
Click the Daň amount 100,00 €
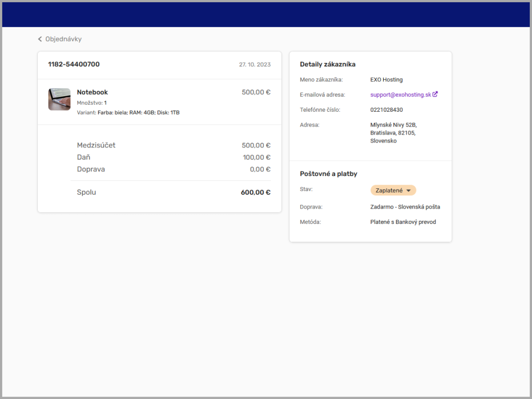point(256,157)
